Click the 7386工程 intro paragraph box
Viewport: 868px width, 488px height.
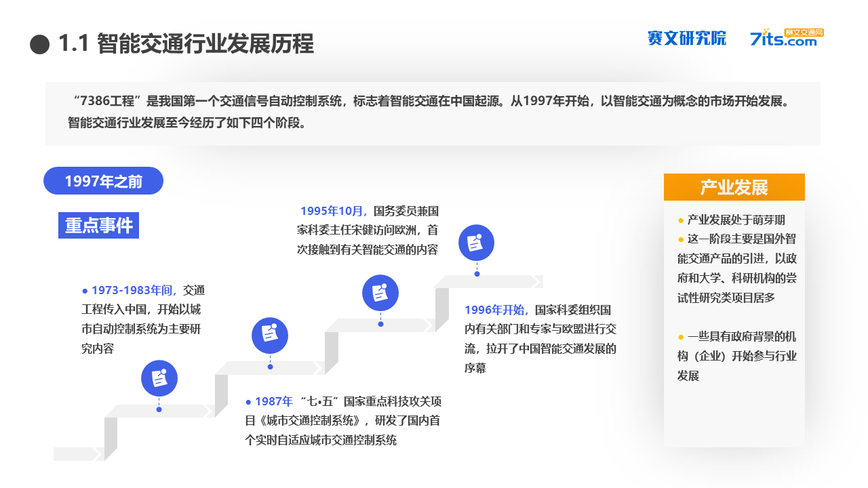[433, 113]
